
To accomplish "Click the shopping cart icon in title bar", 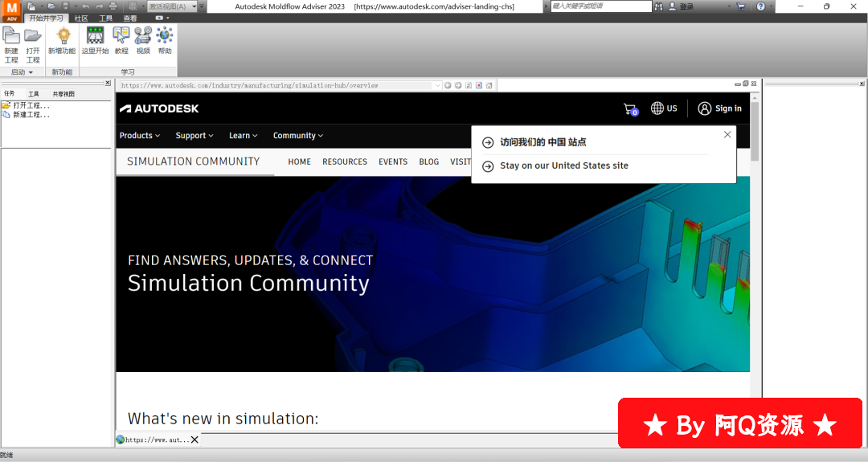I will [741, 6].
